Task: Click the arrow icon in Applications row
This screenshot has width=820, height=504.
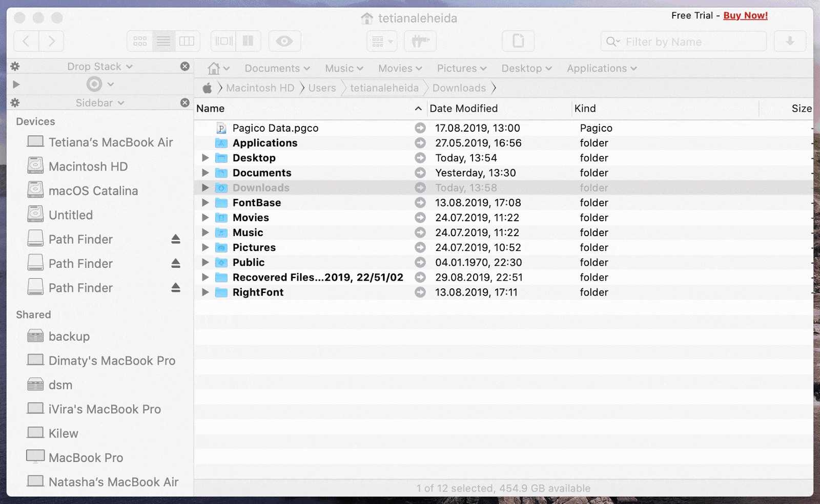Action: click(420, 143)
